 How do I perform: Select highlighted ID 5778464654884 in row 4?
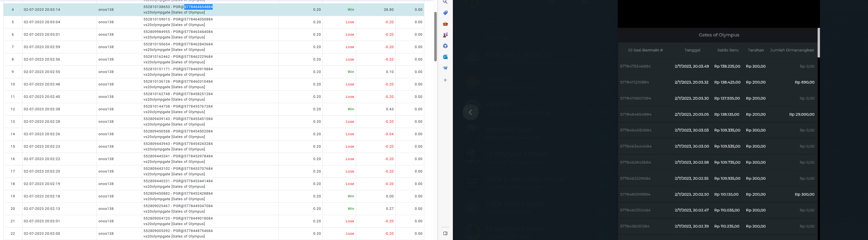point(199,7)
